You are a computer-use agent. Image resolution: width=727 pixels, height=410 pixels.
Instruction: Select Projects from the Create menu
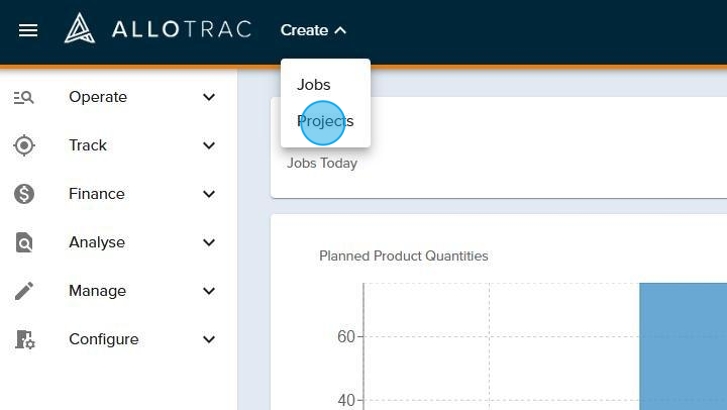[x=325, y=121]
